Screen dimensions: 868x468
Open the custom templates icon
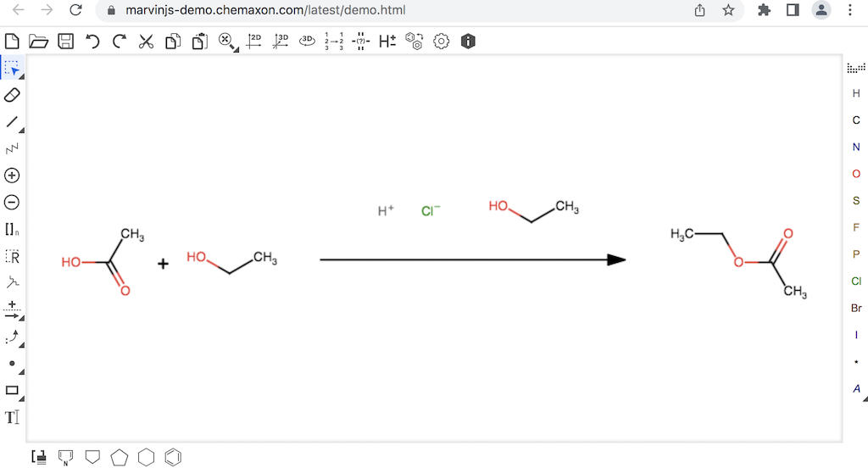(x=39, y=457)
